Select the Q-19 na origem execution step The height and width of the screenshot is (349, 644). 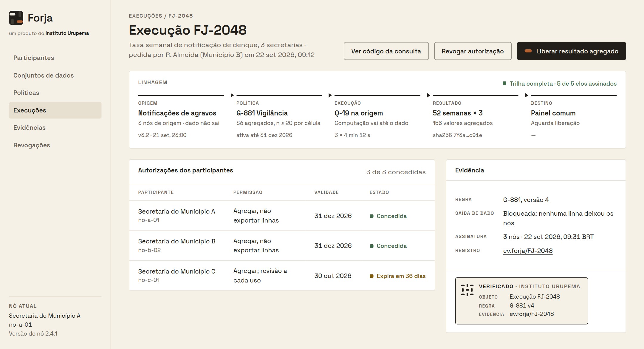coord(377,116)
